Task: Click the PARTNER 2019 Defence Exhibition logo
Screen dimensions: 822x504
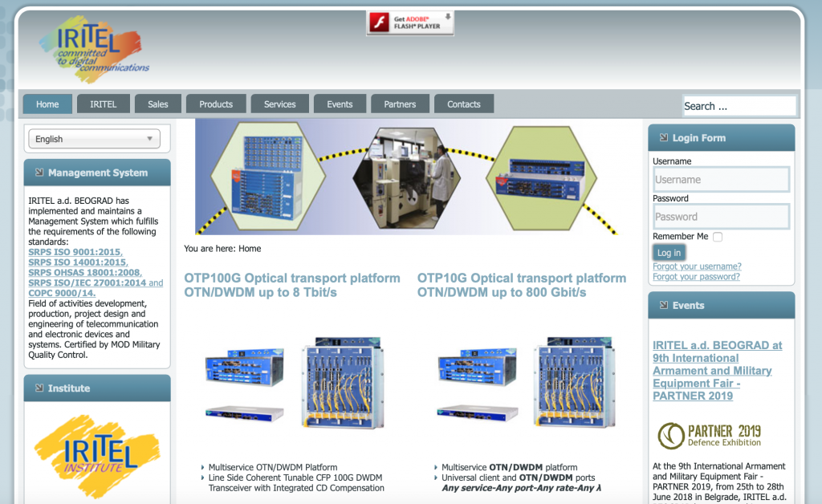Action: click(x=710, y=435)
